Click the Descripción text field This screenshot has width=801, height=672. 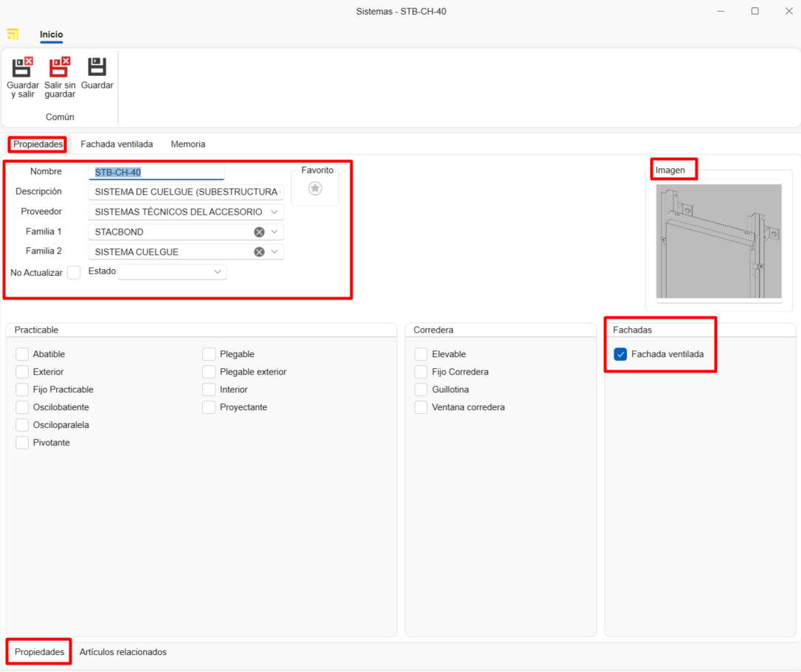185,192
